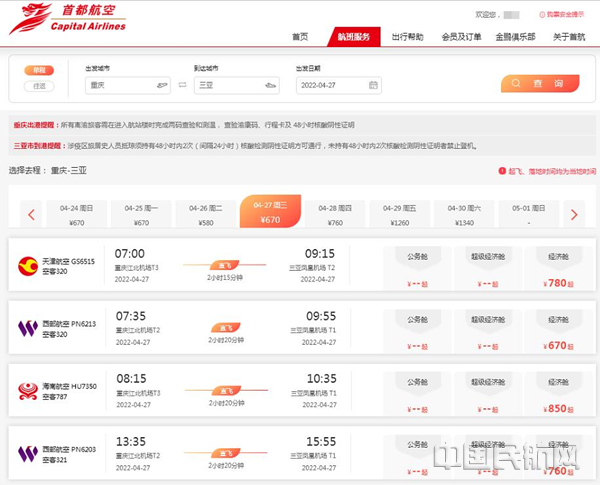Screen dimensions: 600x485
Task: Click departure time 08:15
Action: tap(131, 379)
